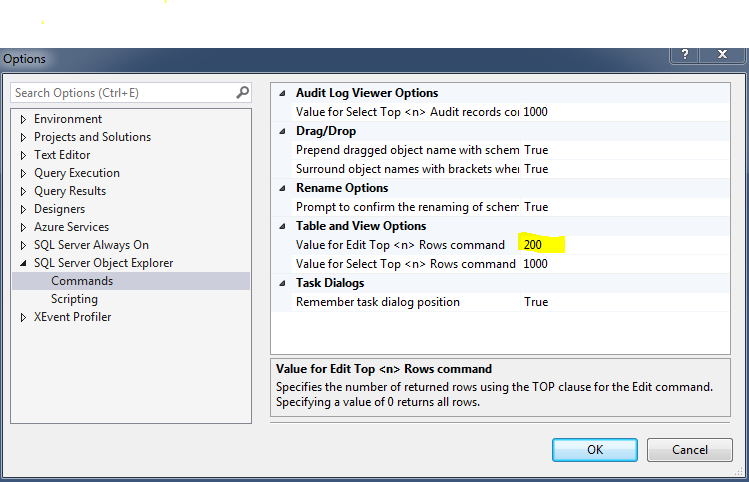Collapse the SQL Server Object Explorer node
This screenshot has height=482, width=749.
[24, 263]
